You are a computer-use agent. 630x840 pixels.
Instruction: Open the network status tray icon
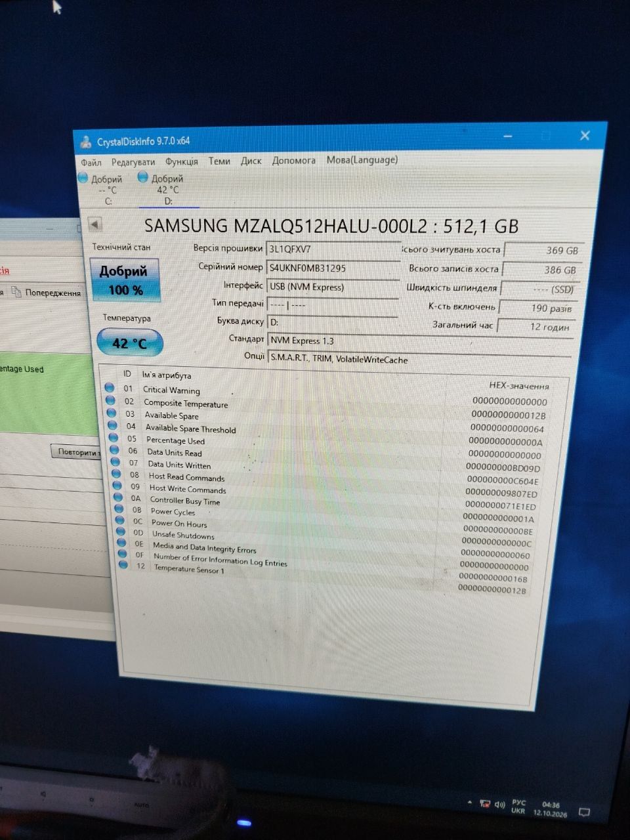(x=486, y=804)
